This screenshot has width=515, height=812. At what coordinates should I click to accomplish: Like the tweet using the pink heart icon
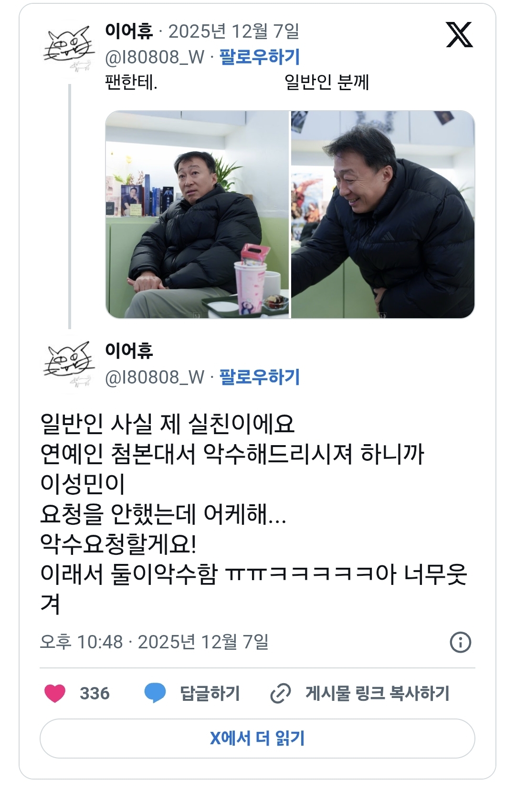click(x=55, y=693)
